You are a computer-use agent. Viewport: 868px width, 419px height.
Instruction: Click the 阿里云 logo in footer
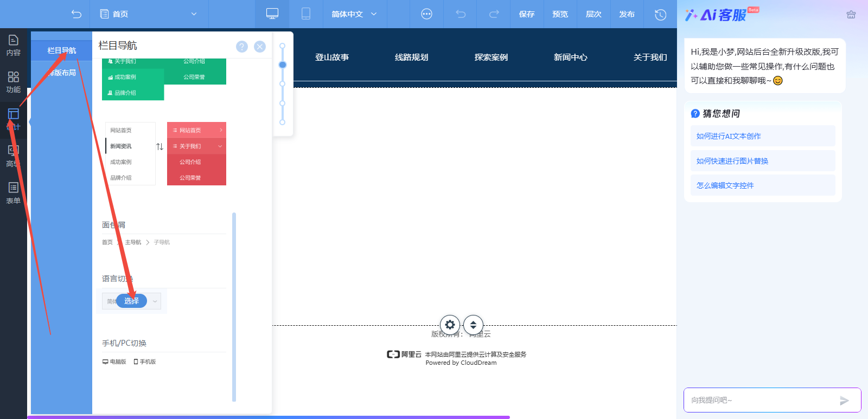click(x=404, y=354)
